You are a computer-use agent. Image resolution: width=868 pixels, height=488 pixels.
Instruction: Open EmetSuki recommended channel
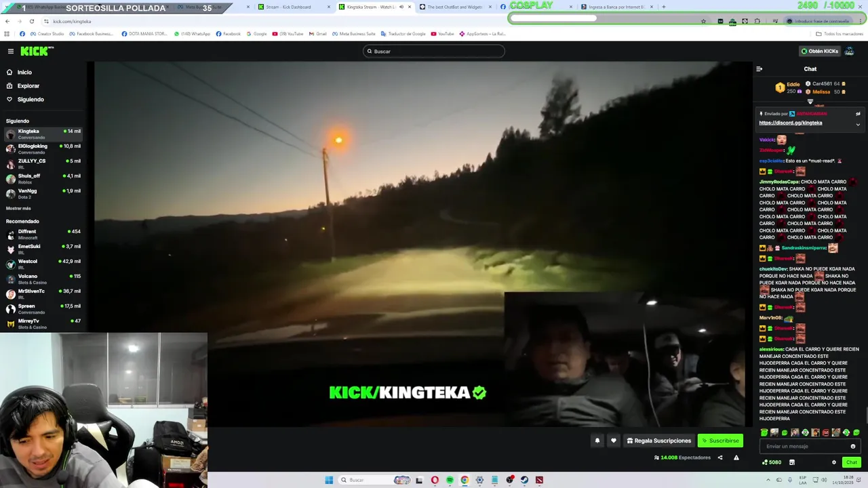pyautogui.click(x=43, y=249)
